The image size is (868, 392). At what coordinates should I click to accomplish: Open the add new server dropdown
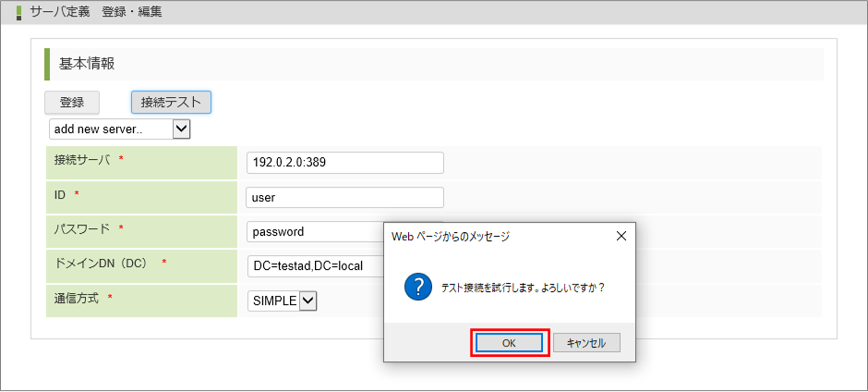pyautogui.click(x=181, y=129)
